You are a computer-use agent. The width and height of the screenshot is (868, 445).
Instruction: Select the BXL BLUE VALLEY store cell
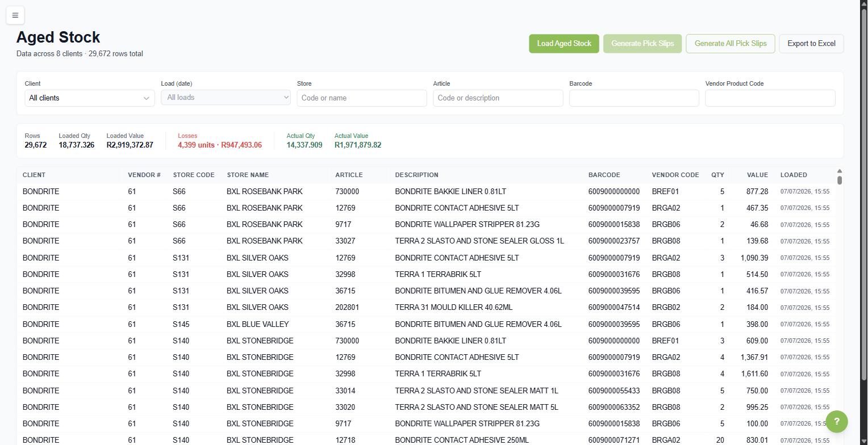(258, 324)
